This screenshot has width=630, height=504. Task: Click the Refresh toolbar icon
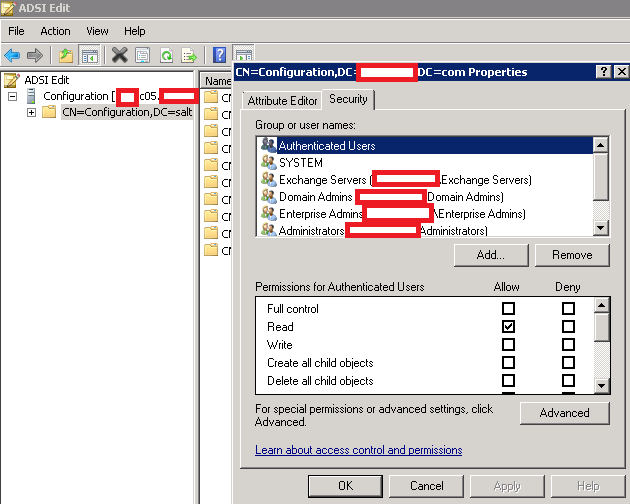(166, 55)
